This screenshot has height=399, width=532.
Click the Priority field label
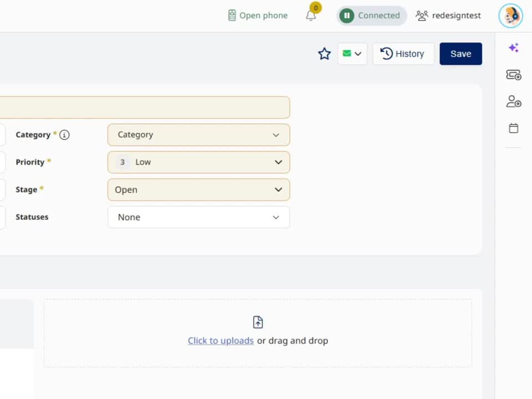click(30, 162)
